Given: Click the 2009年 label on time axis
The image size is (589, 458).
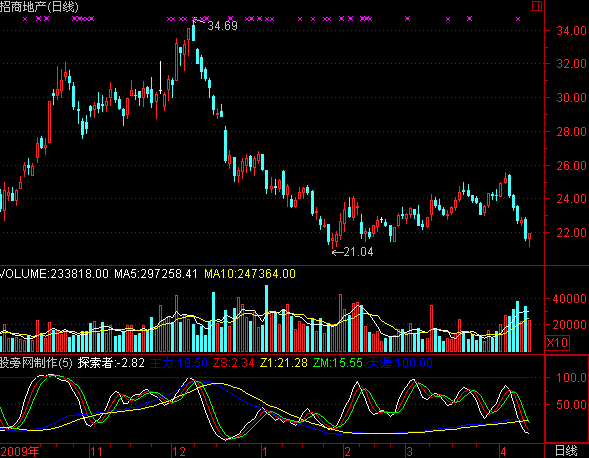Looking at the screenshot, I should point(20,451).
